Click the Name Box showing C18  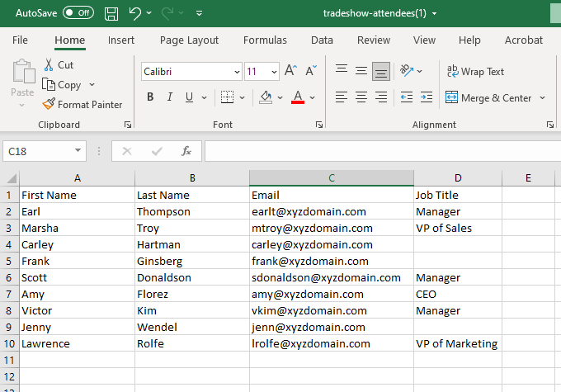[x=37, y=151]
